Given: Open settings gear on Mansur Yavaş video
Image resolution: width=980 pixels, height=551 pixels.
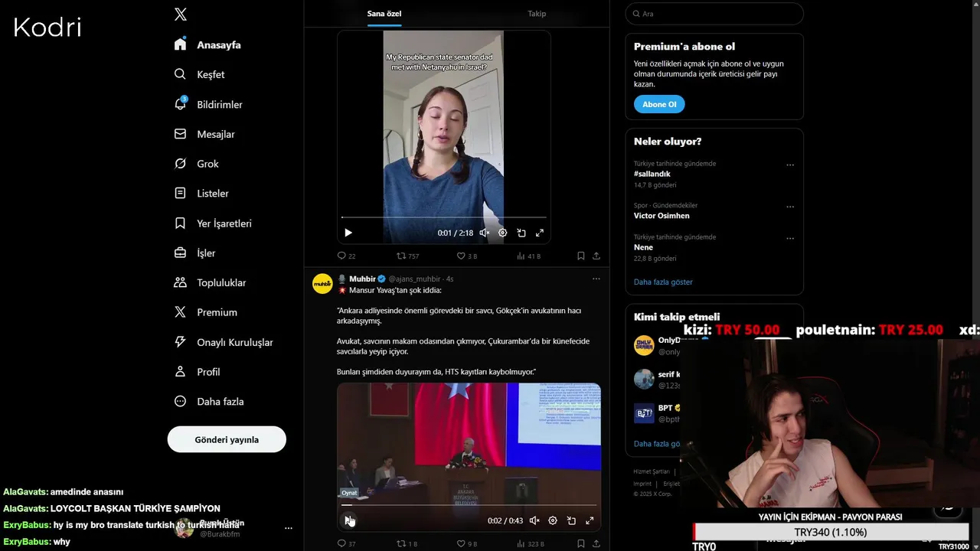Looking at the screenshot, I should coord(553,520).
